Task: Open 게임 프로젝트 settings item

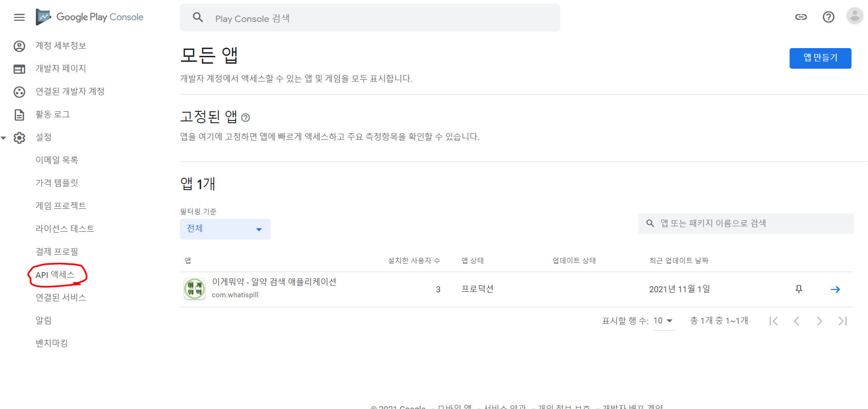Action: pos(61,206)
